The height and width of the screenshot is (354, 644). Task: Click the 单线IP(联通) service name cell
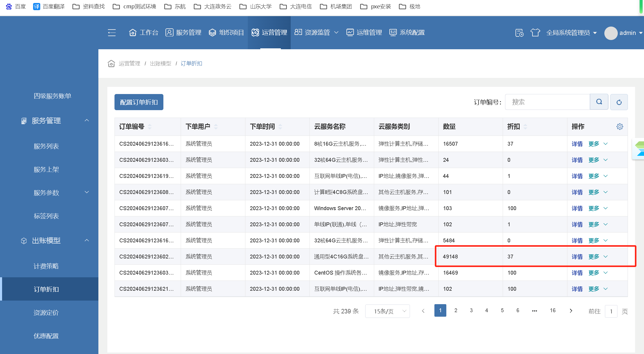[x=340, y=224]
